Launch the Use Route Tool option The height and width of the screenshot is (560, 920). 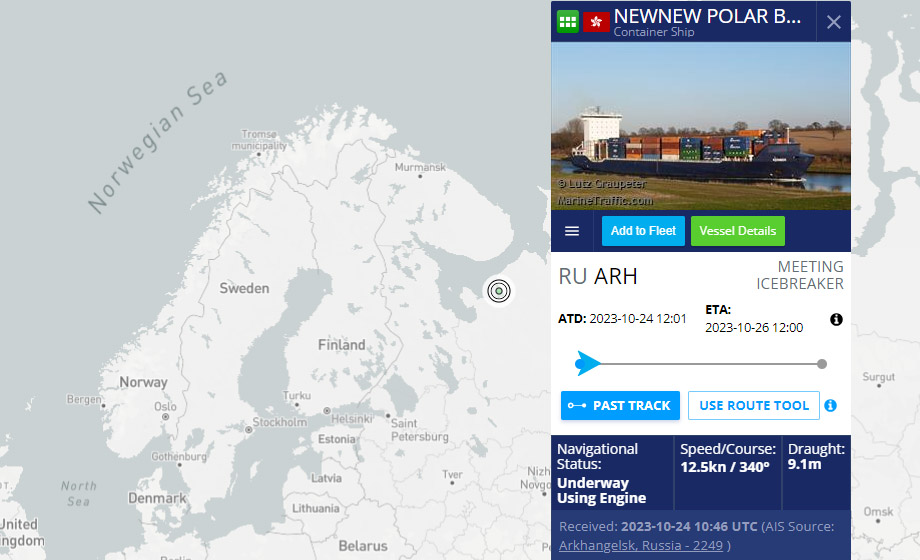(753, 406)
